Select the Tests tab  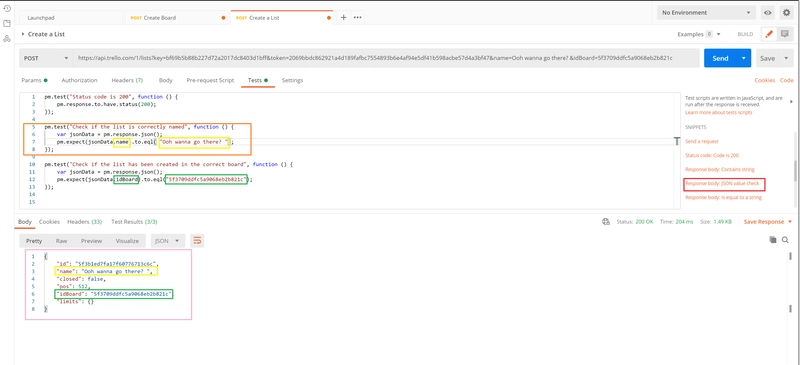coord(258,80)
